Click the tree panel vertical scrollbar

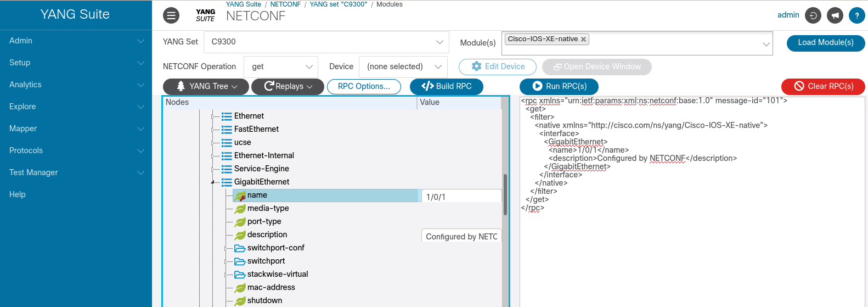point(505,195)
